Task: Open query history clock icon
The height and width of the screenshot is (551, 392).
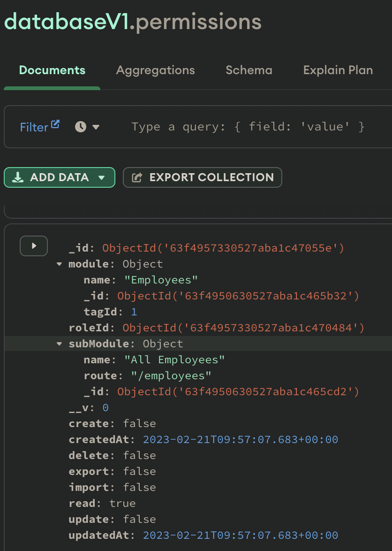Action: pyautogui.click(x=81, y=127)
